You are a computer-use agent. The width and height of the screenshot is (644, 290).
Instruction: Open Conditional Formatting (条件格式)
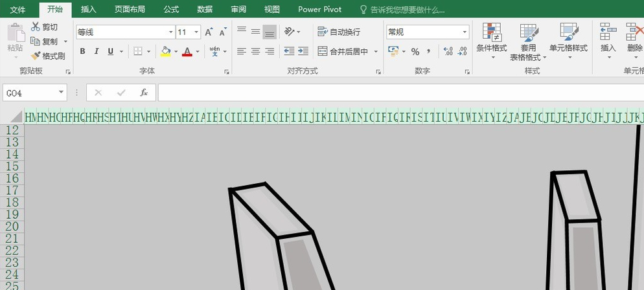click(492, 41)
